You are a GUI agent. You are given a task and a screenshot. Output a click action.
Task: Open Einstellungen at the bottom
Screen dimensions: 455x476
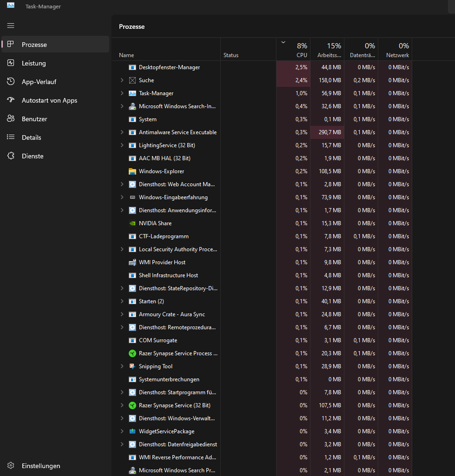click(x=55, y=466)
